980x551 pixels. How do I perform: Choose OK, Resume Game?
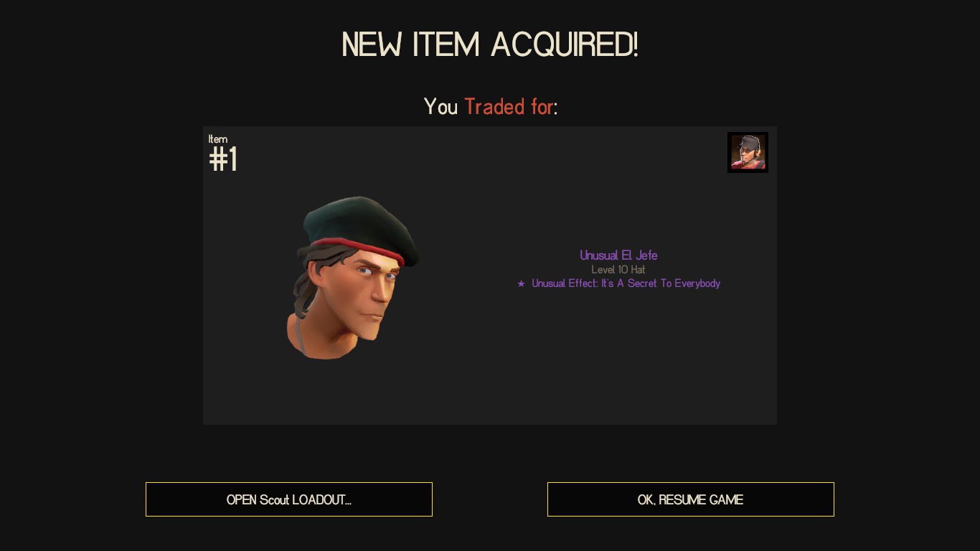(x=691, y=499)
